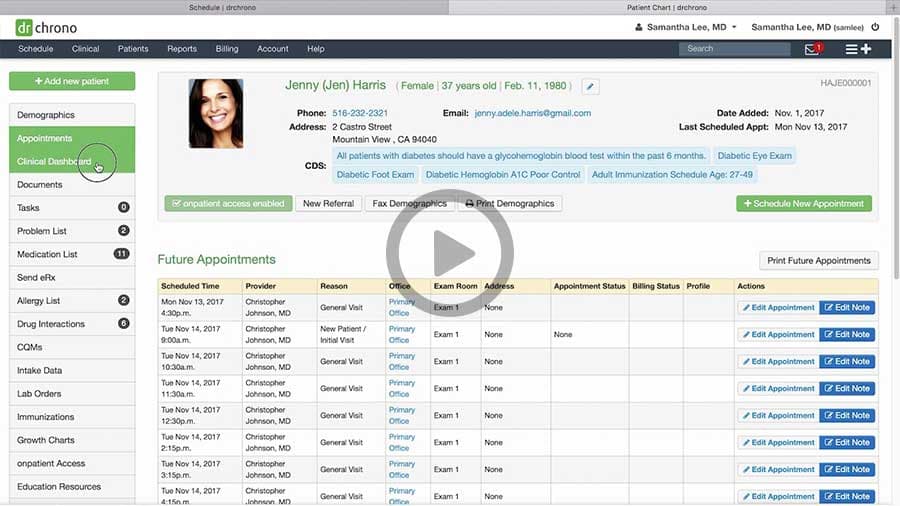900x506 pixels.
Task: Open the messages envelope icon
Action: (x=812, y=49)
